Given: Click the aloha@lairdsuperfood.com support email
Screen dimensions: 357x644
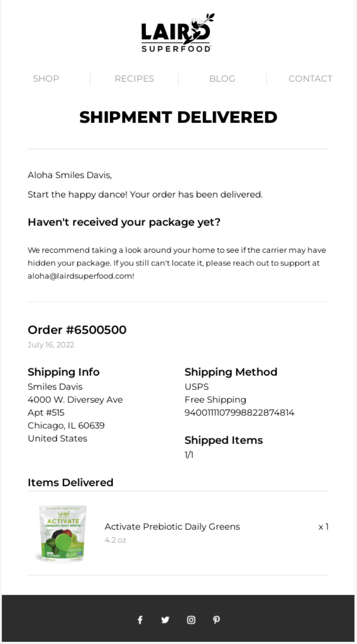Looking at the screenshot, I should point(81,276).
